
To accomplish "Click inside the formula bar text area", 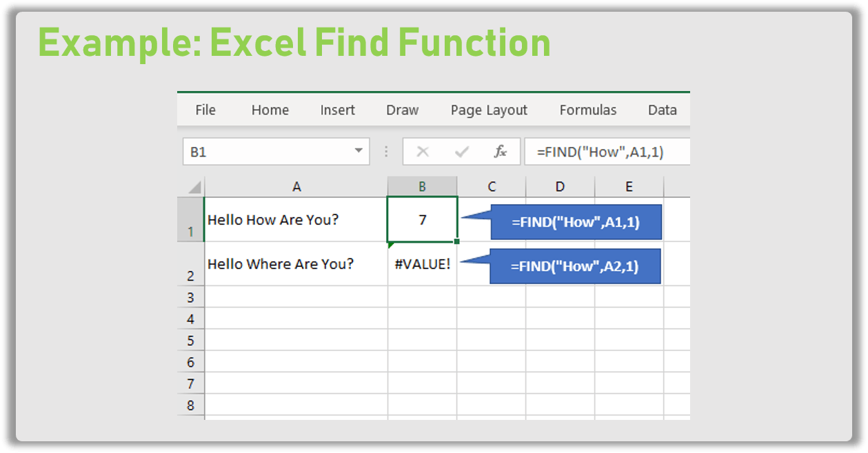I will point(607,151).
